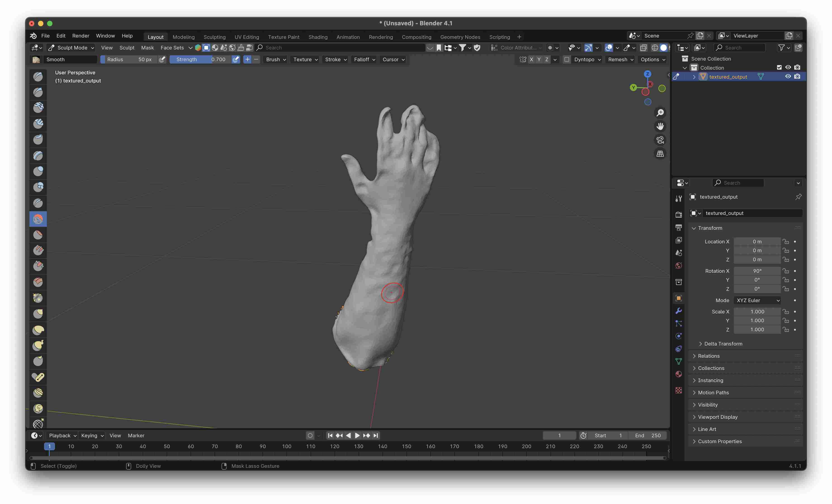Select the Draw sculpt brush tool

click(38, 77)
